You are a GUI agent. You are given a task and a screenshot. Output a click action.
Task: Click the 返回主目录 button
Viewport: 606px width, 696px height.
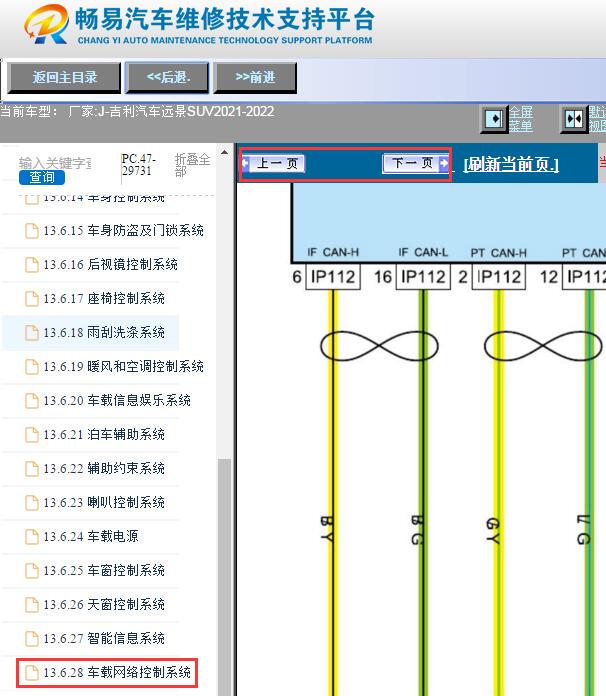point(64,78)
